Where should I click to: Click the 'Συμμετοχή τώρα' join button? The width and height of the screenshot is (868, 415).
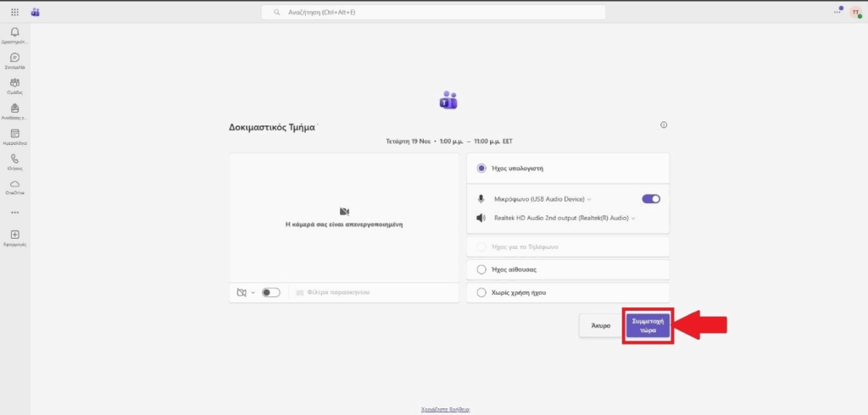(x=648, y=325)
